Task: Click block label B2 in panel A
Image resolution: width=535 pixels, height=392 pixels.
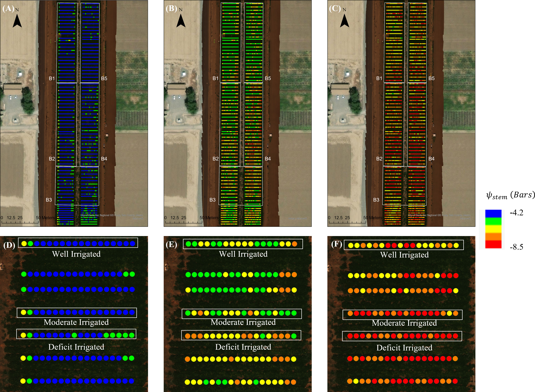Action: (x=52, y=159)
